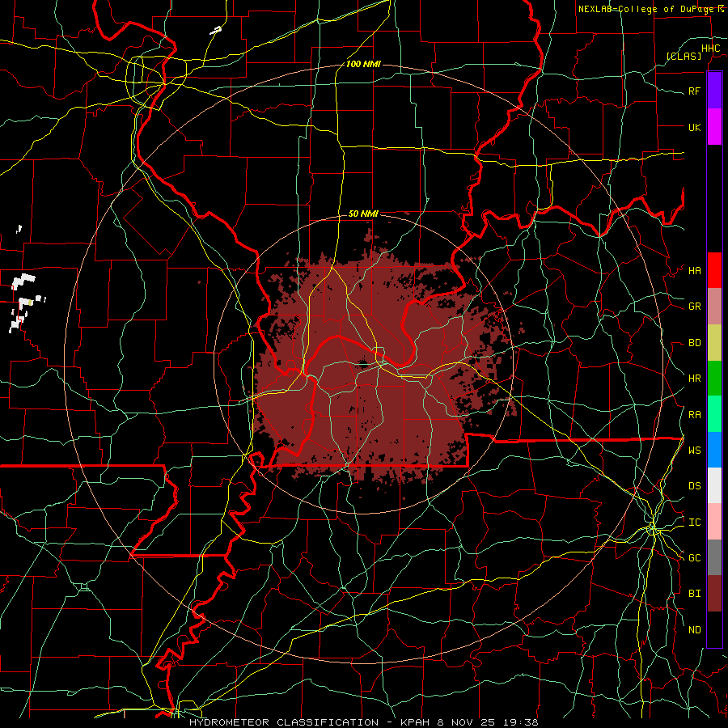Click the small white echo near top
Screen dimensions: 728x728
click(215, 30)
